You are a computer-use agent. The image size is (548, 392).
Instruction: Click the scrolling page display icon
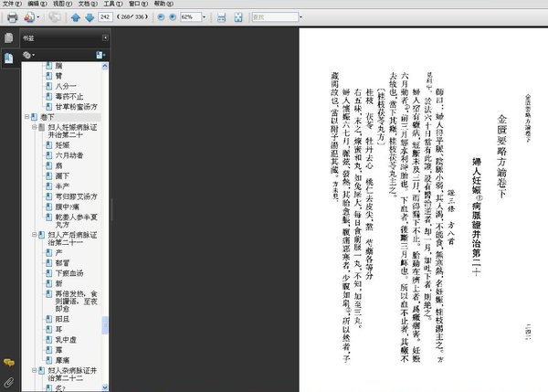click(x=221, y=17)
